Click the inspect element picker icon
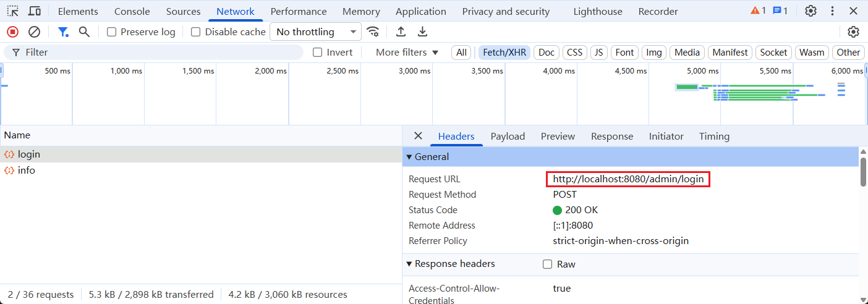Viewport: 868px width, 304px height. tap(13, 11)
